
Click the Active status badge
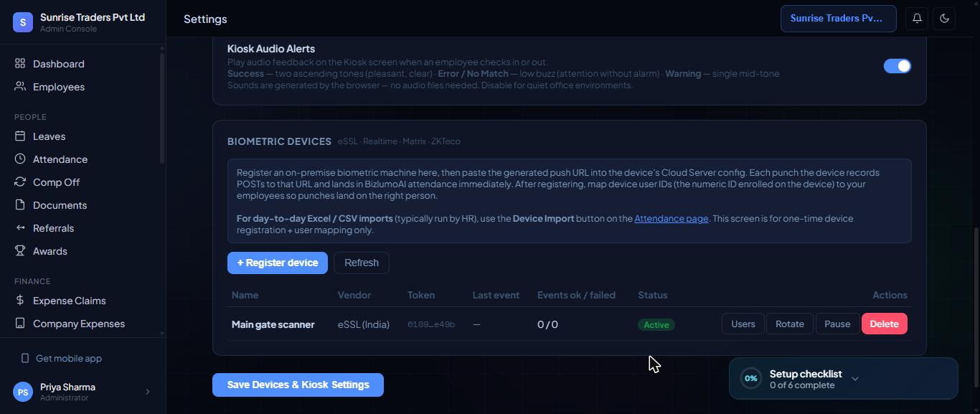tap(656, 325)
